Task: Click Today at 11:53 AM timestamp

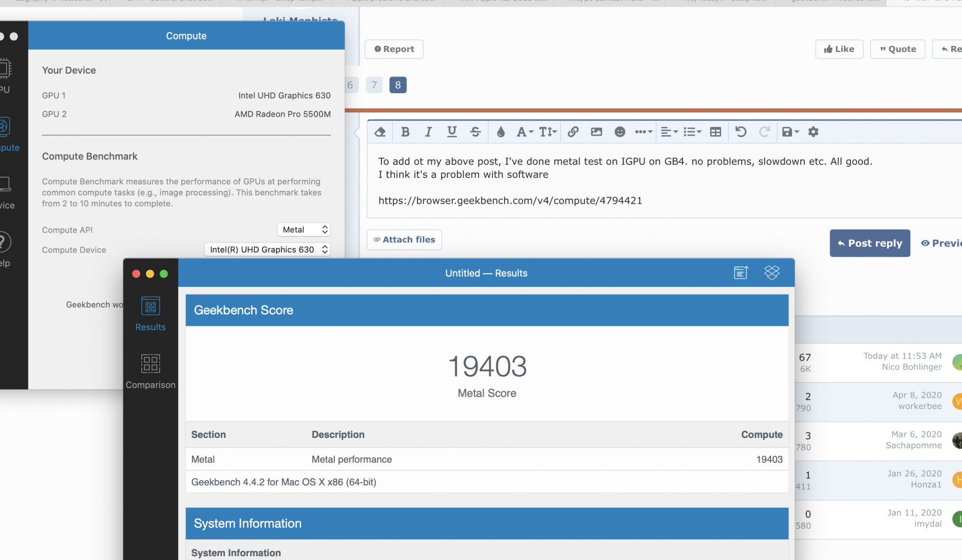Action: point(903,356)
